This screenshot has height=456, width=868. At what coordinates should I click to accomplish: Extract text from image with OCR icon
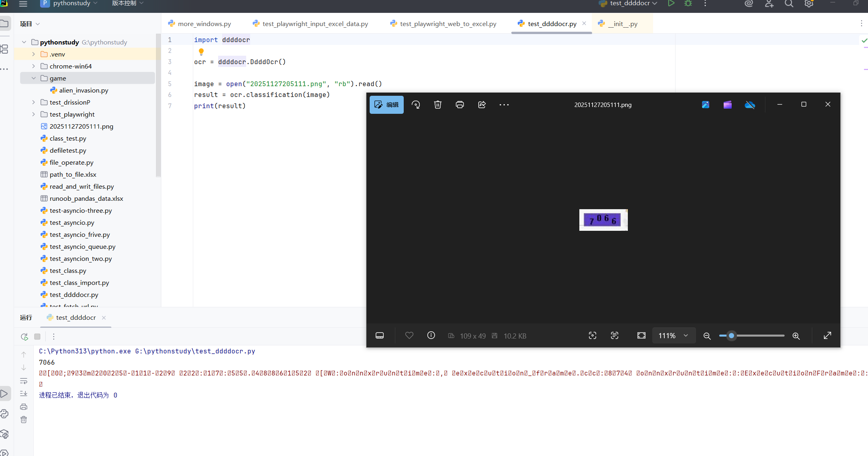[615, 335]
